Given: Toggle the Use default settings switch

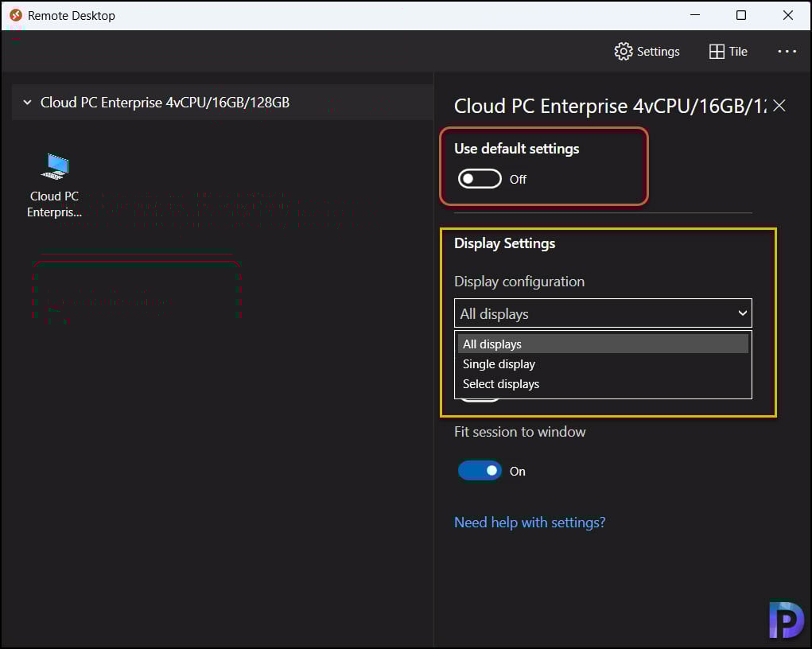Looking at the screenshot, I should pyautogui.click(x=480, y=179).
